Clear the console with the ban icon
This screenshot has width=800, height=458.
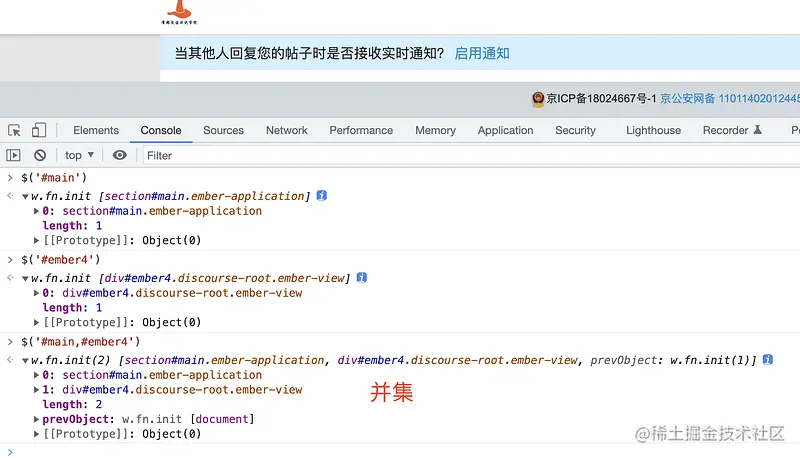[x=40, y=155]
